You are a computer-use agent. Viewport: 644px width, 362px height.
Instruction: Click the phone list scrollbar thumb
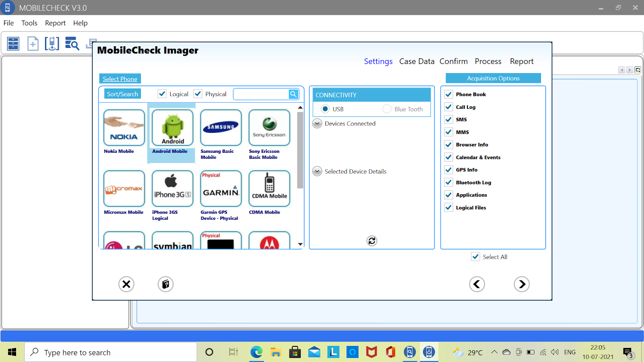[x=300, y=150]
